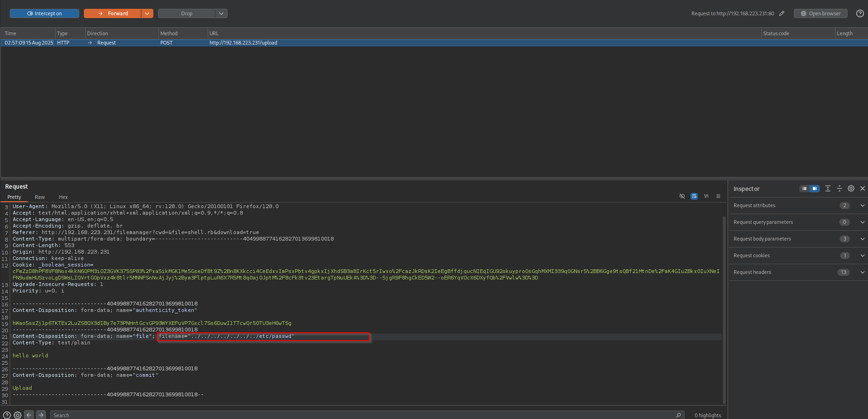Toggle the Intercept on button
868x419 pixels.
44,13
